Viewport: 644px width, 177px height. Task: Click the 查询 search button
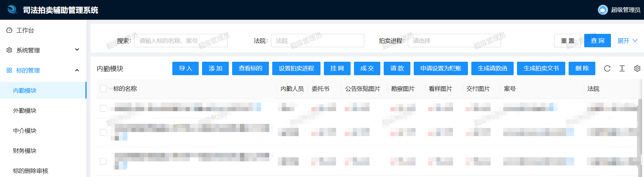coord(598,41)
